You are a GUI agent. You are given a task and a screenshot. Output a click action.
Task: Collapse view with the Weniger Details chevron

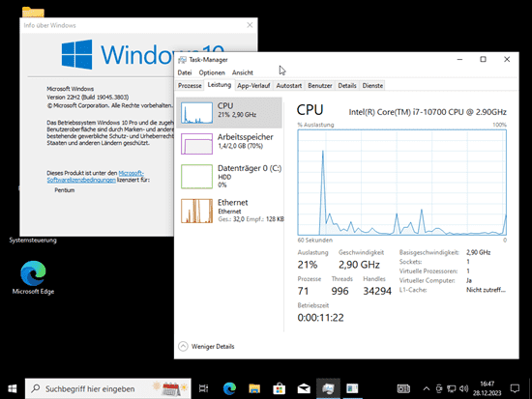coord(183,346)
